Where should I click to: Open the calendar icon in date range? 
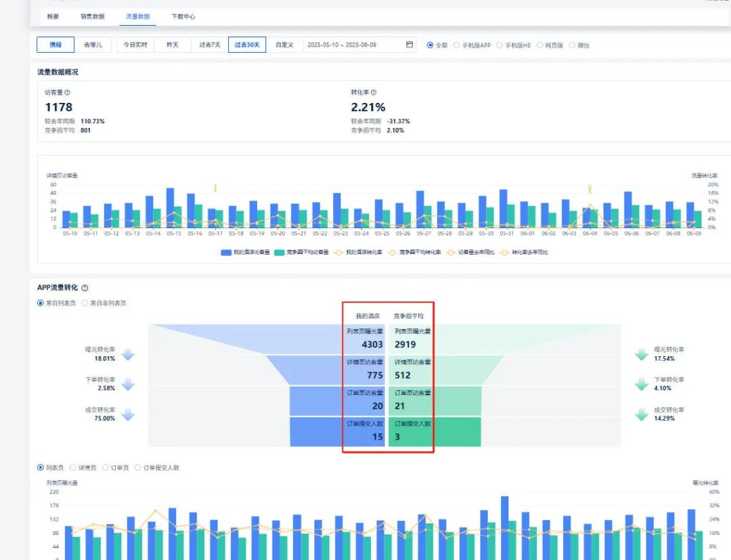tap(409, 45)
